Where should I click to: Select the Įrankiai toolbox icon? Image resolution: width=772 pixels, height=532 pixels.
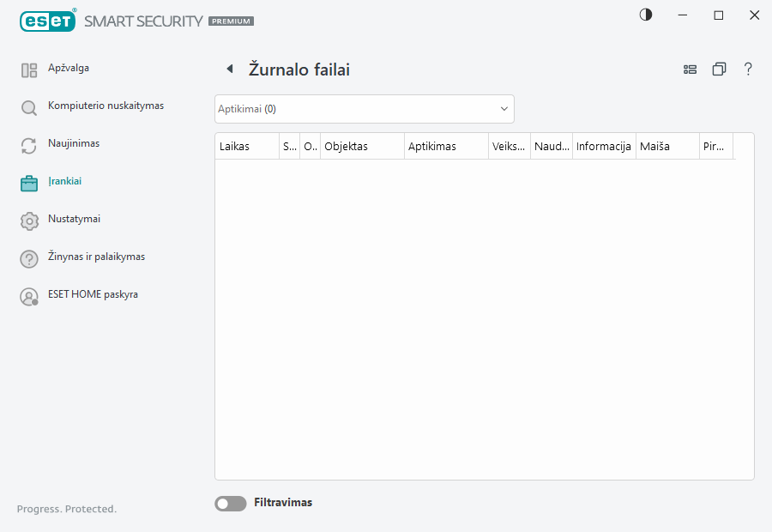click(x=28, y=182)
